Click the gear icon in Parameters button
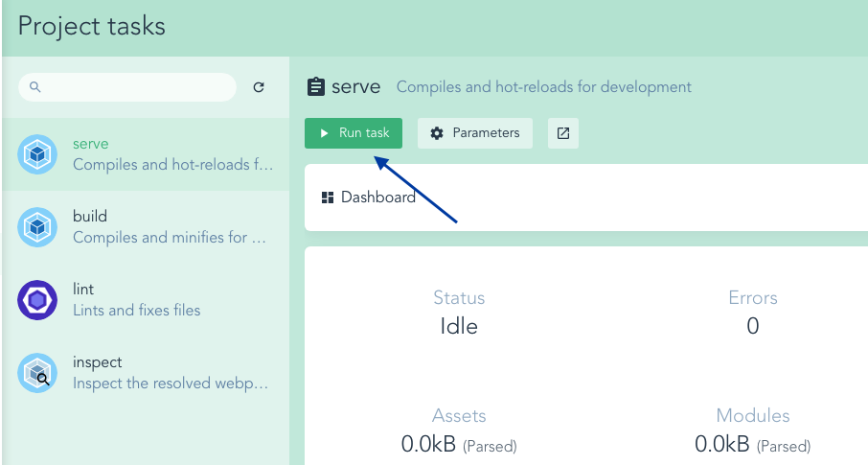The width and height of the screenshot is (868, 465). pyautogui.click(x=437, y=133)
